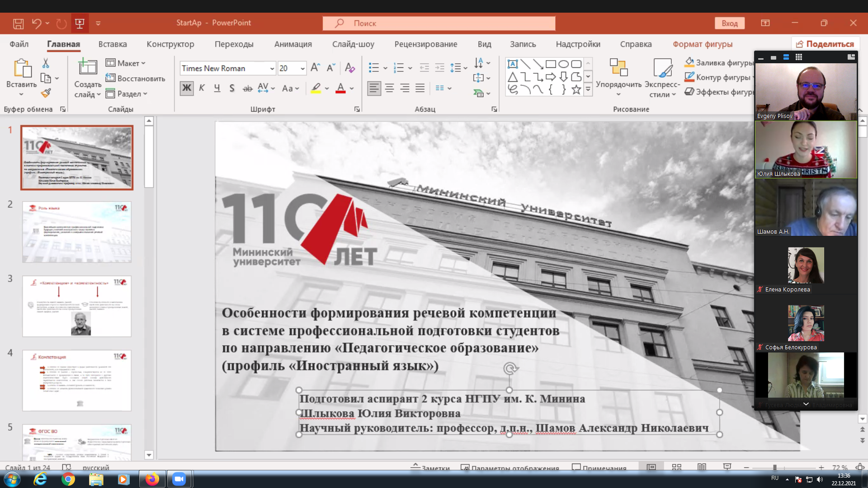Toggle Comments pane (Примечания)
The image size is (868, 488).
[599, 468]
